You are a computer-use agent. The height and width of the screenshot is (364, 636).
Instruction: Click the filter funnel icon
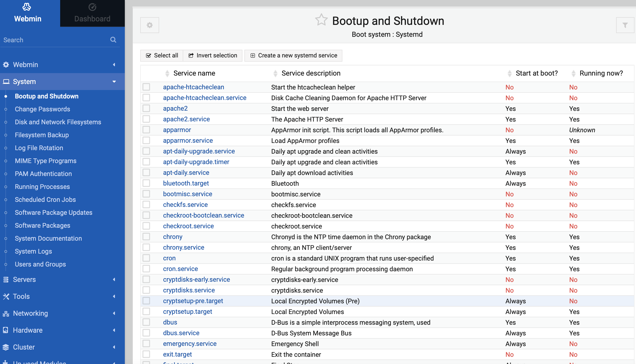(x=625, y=25)
